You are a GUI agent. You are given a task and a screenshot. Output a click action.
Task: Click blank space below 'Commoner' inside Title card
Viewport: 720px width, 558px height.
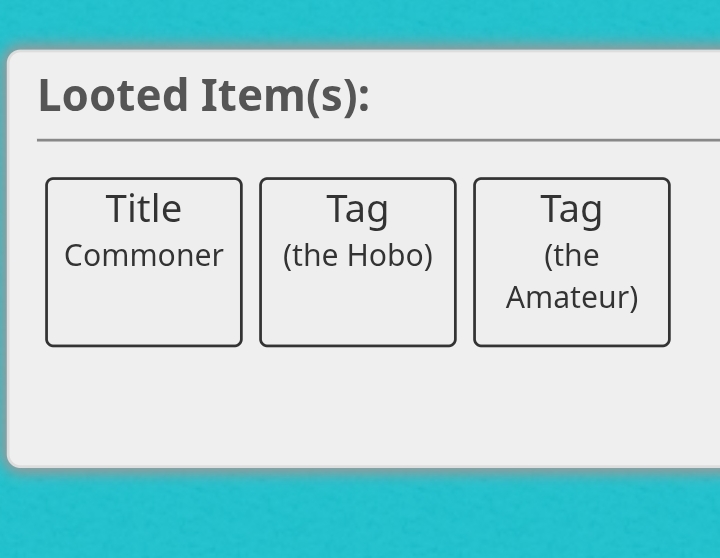[144, 310]
